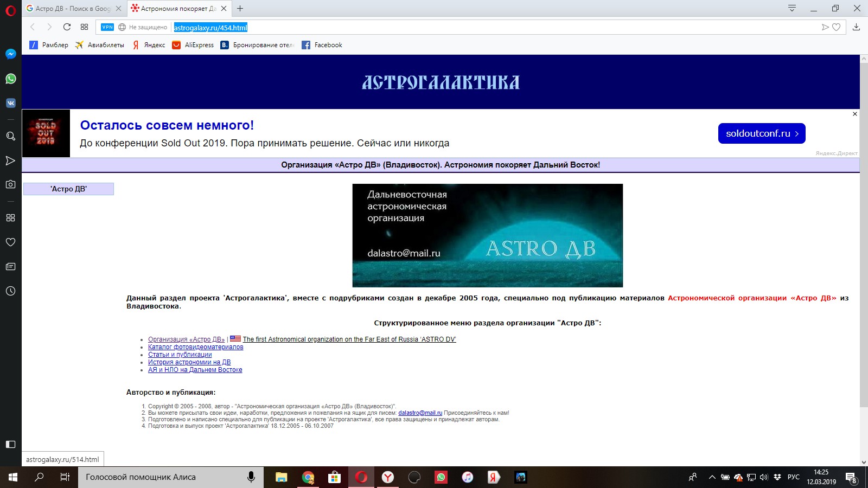Open 'АЯ и НЛО на Дальнем Востоке' link
This screenshot has height=488, width=868.
[x=195, y=370]
